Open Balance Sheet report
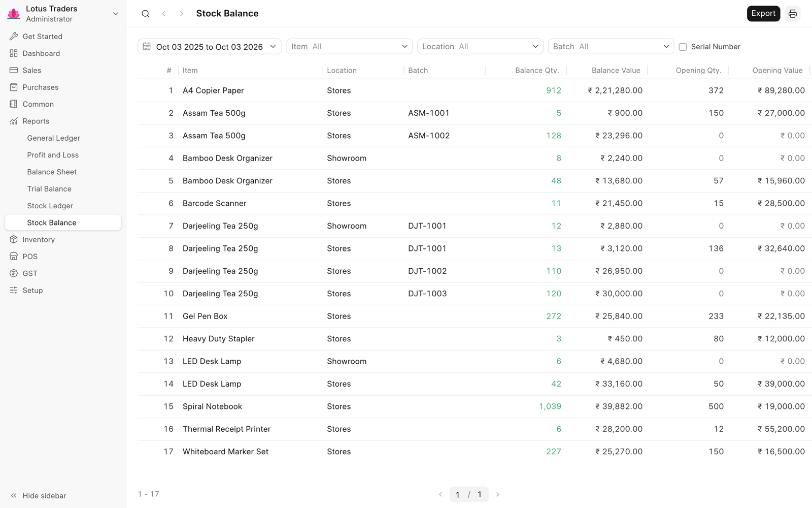 (52, 172)
